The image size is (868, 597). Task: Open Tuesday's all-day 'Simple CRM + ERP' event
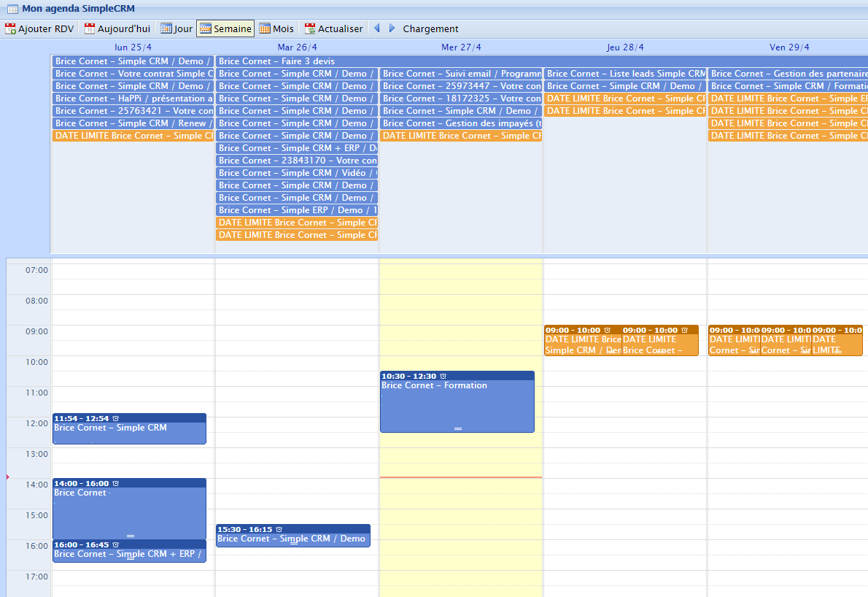click(297, 148)
